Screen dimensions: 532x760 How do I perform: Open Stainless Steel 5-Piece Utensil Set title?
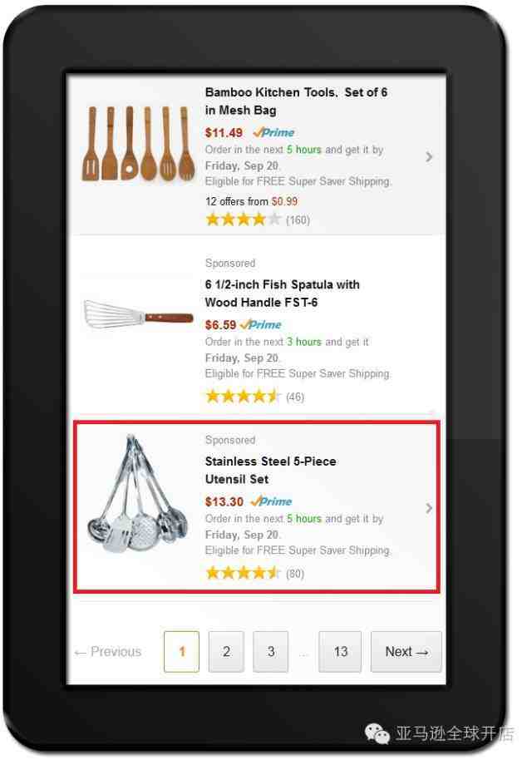(x=270, y=470)
